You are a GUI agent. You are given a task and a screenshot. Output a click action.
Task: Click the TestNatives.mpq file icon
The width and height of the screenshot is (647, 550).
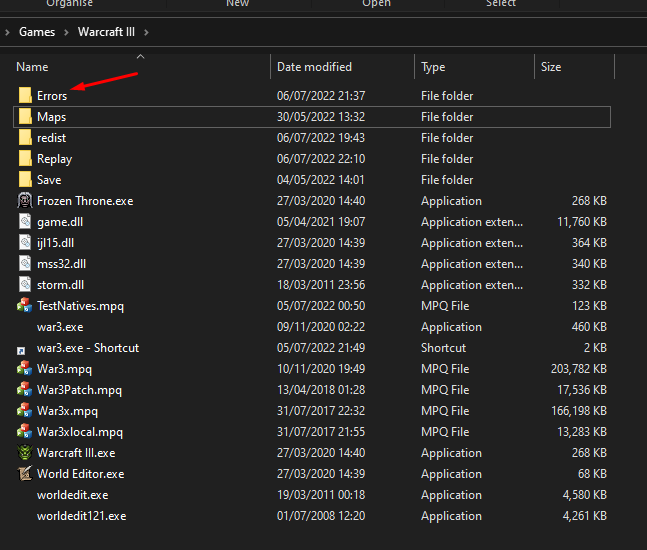coord(25,306)
